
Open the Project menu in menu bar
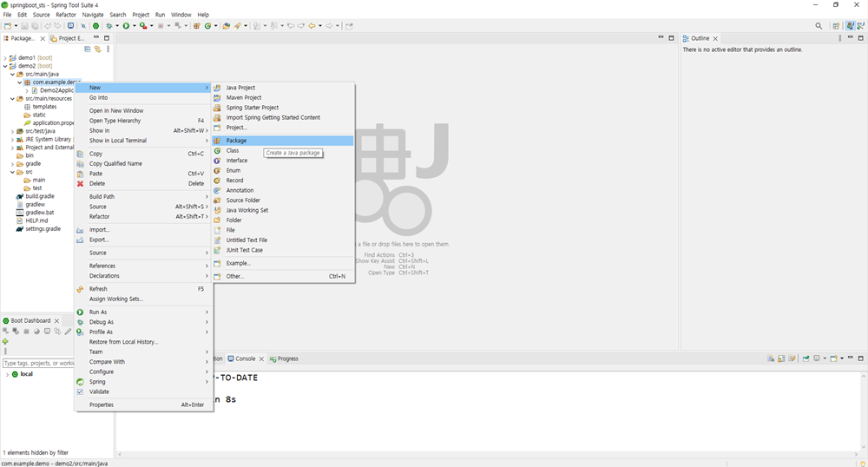coord(141,15)
